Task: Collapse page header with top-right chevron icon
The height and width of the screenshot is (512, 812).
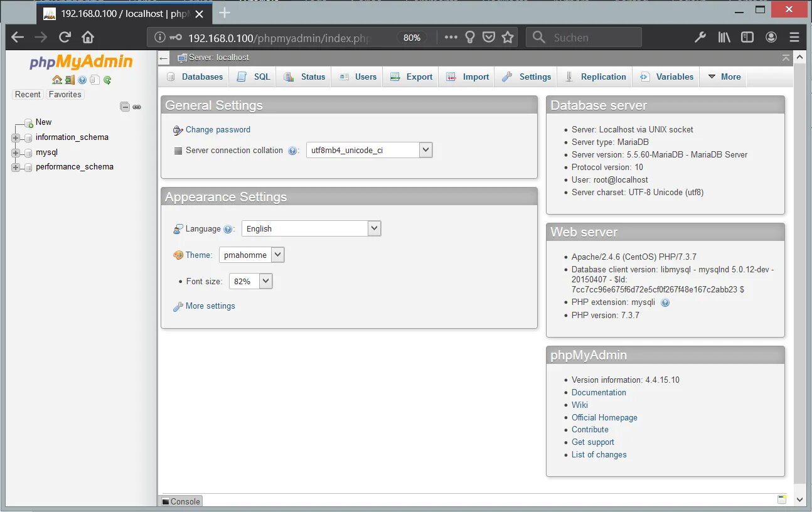Action: (786, 58)
